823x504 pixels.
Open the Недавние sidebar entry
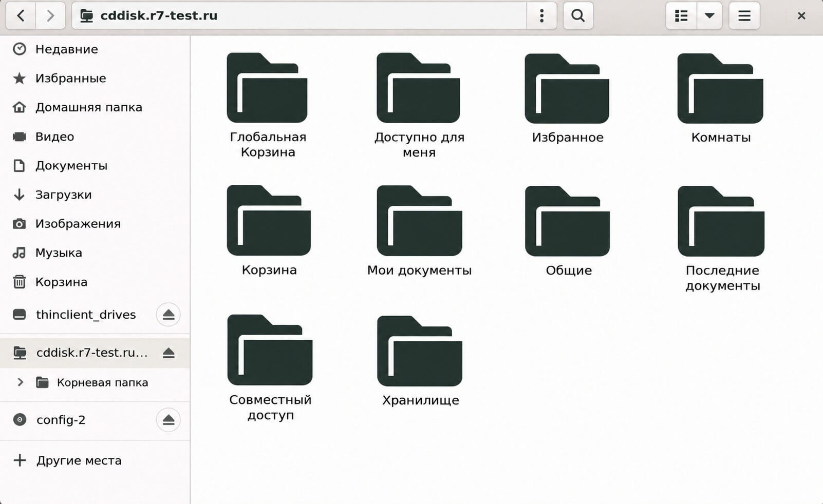[95, 49]
